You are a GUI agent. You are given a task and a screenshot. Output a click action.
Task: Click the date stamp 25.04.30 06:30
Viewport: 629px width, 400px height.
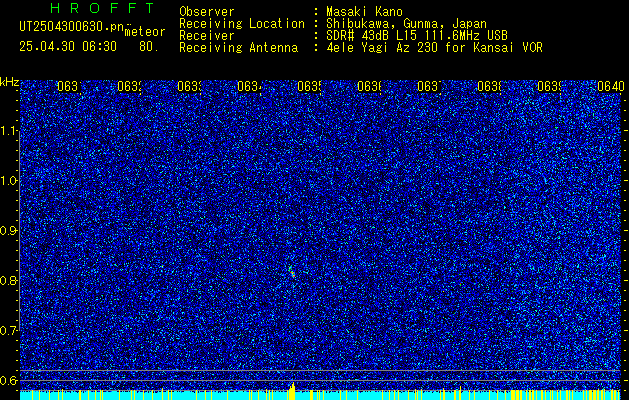tap(68, 47)
